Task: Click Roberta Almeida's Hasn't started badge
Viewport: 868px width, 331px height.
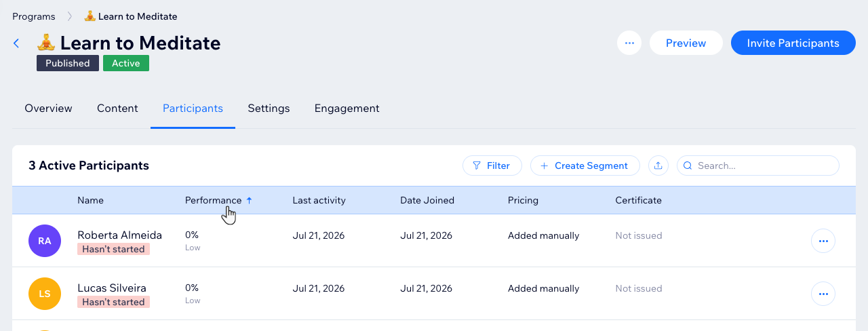Action: pos(113,249)
